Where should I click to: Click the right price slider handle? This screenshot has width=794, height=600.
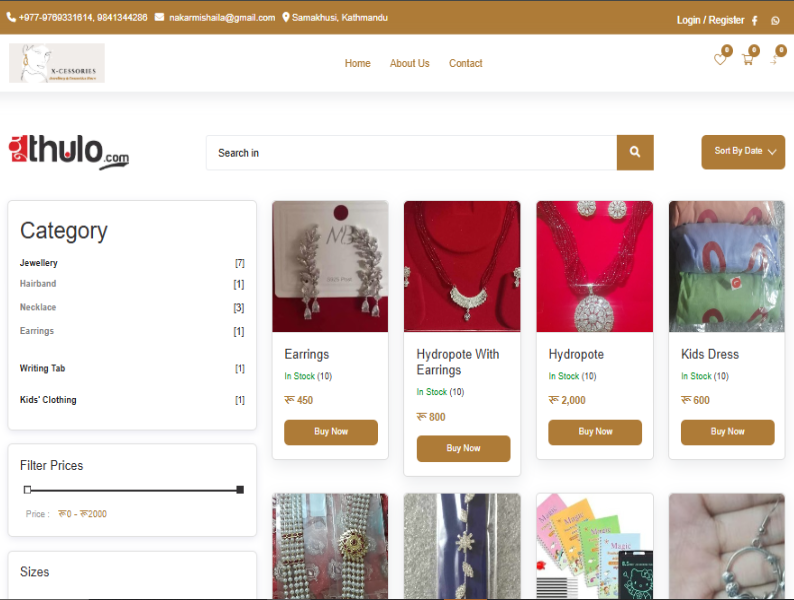point(240,490)
